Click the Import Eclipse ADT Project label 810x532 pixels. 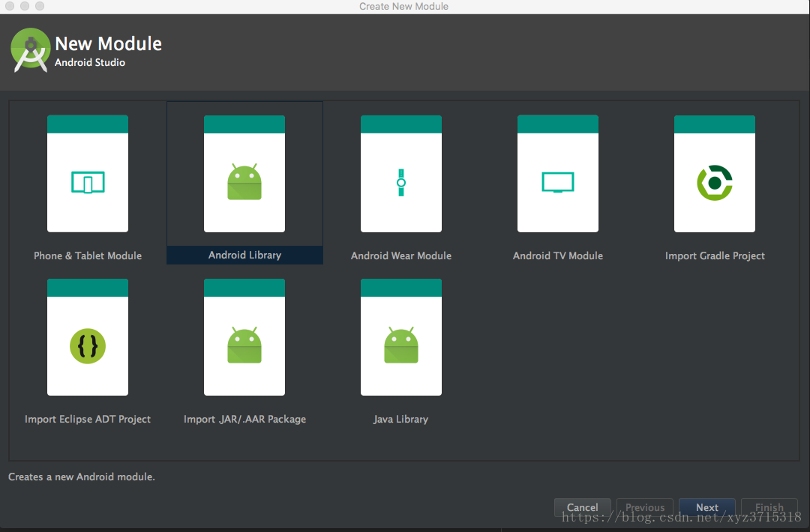pyautogui.click(x=88, y=419)
